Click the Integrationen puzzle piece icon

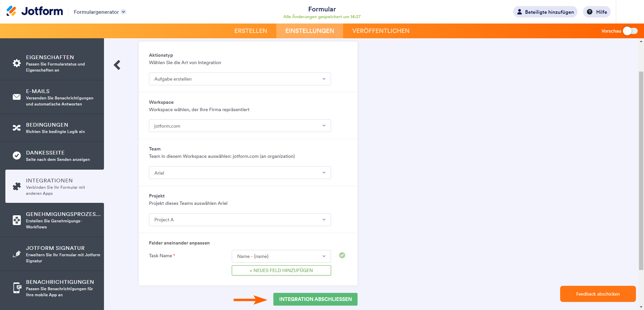pyautogui.click(x=17, y=186)
